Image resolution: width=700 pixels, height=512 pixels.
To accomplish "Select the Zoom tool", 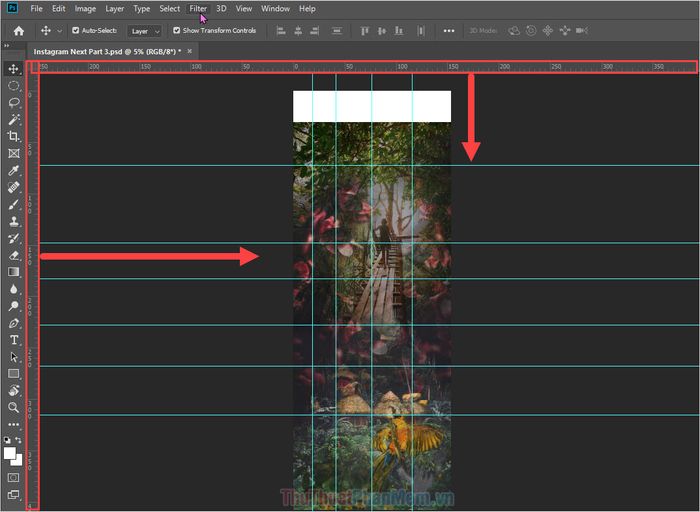I will (x=13, y=407).
